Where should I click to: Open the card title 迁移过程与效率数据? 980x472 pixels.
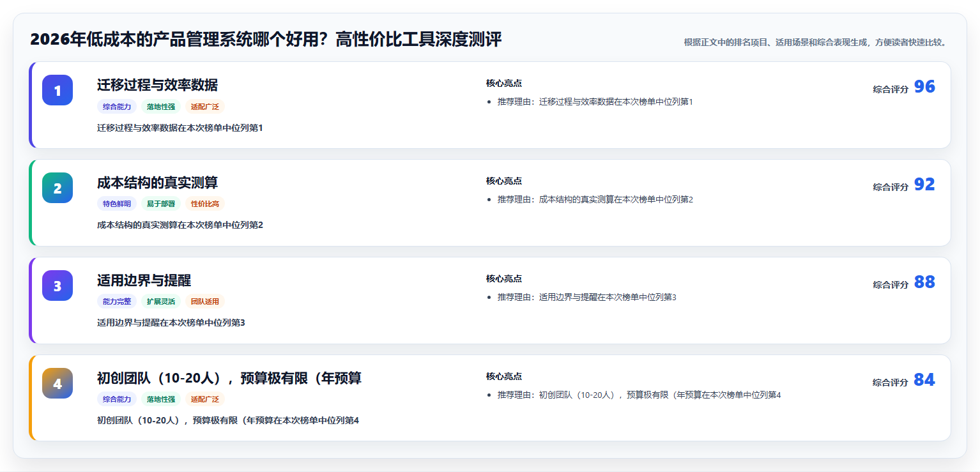pos(157,85)
